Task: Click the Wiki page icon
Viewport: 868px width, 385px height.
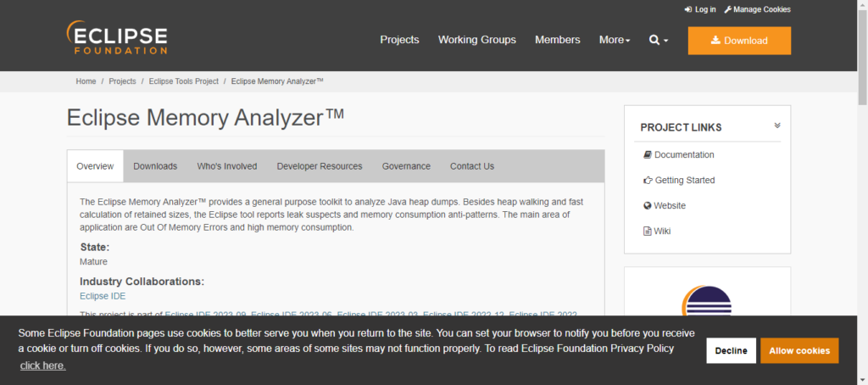Action: [x=648, y=231]
